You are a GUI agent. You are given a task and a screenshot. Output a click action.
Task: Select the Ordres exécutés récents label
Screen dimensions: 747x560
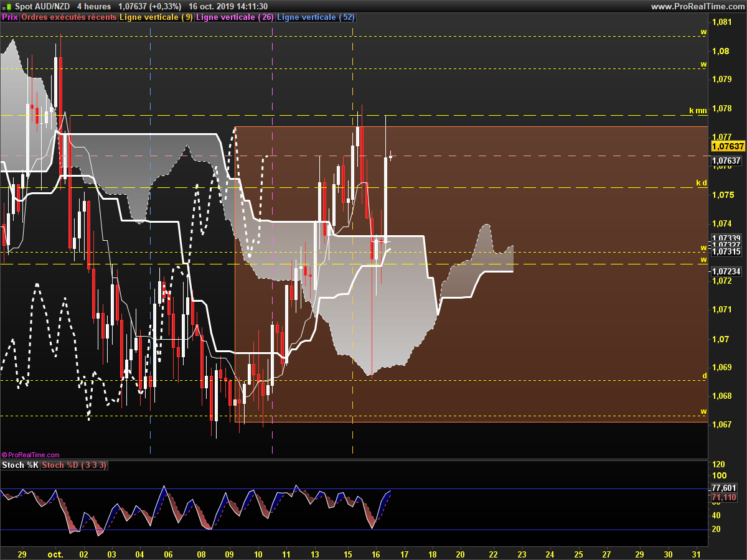(x=69, y=17)
